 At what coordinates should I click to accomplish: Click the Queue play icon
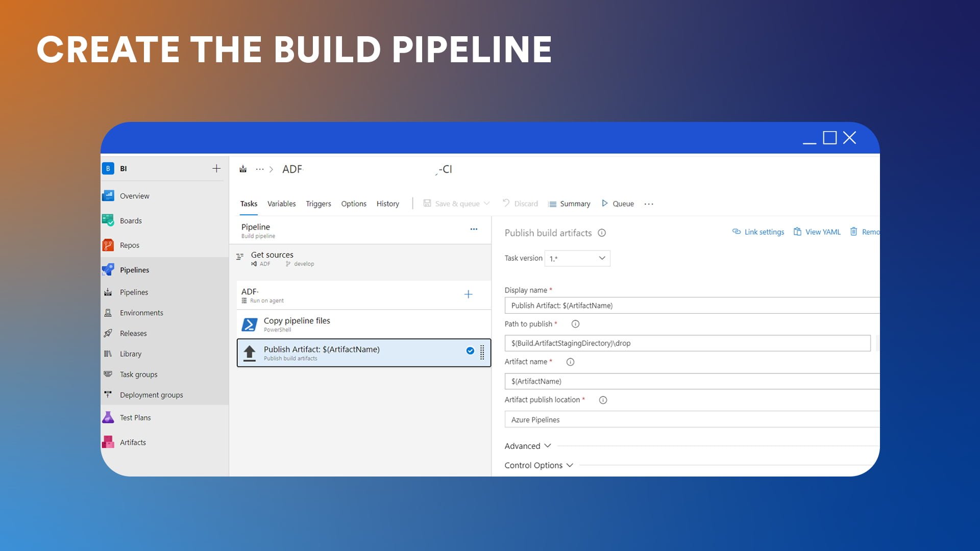pyautogui.click(x=605, y=204)
